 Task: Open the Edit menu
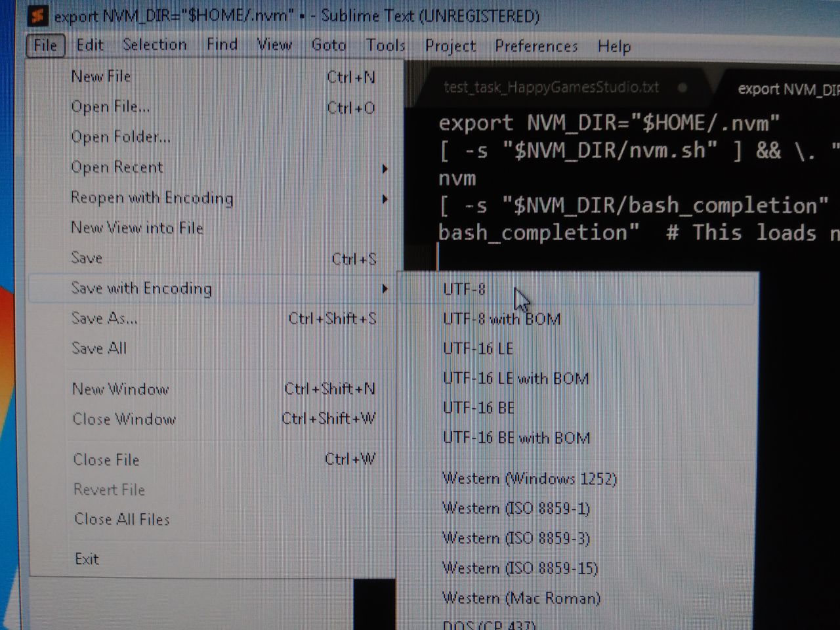tap(90, 45)
